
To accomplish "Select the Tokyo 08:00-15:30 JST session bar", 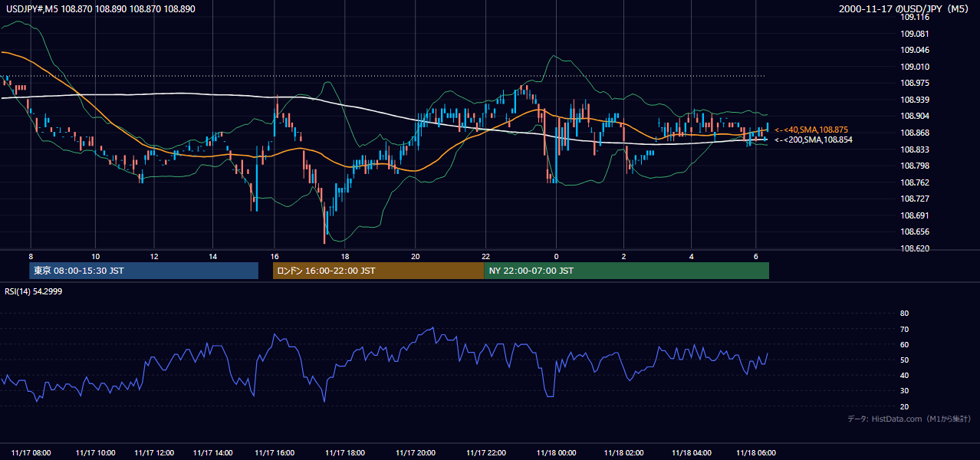I will pos(143,271).
